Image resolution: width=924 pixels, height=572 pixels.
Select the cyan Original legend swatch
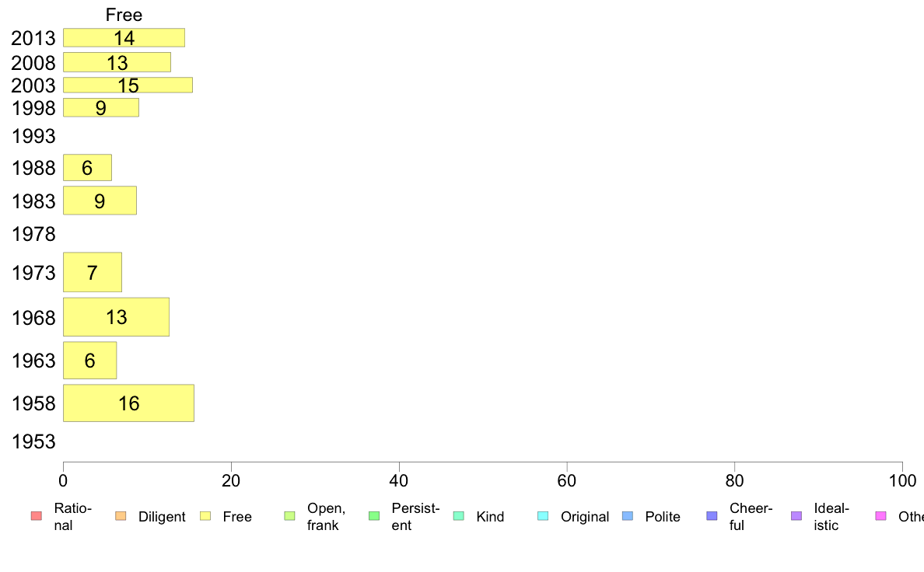pyautogui.click(x=544, y=516)
